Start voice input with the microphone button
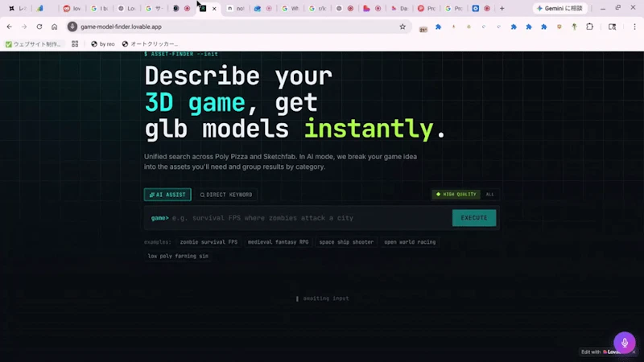This screenshot has width=644, height=362. pos(625,343)
